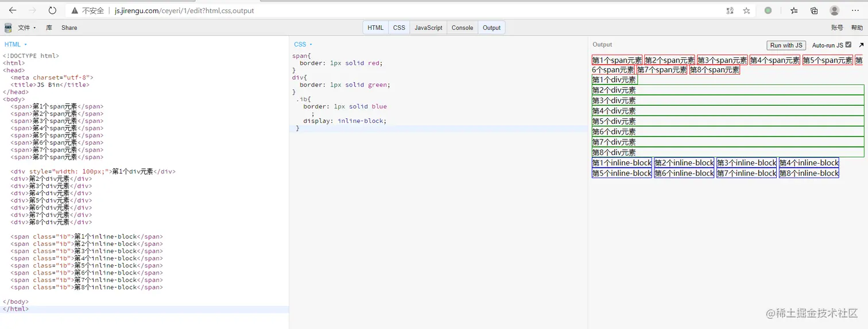Click the JS Bin logo icon

[8, 28]
